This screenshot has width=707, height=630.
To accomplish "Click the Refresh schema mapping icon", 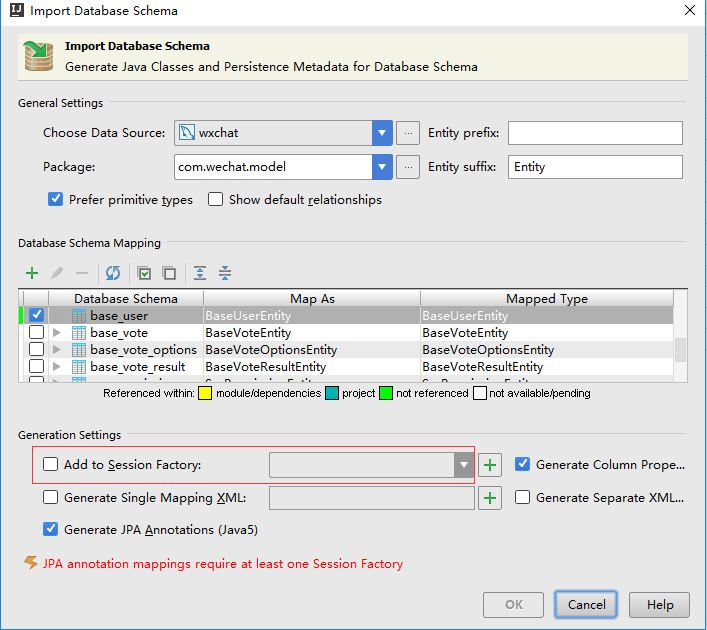I will pyautogui.click(x=113, y=273).
